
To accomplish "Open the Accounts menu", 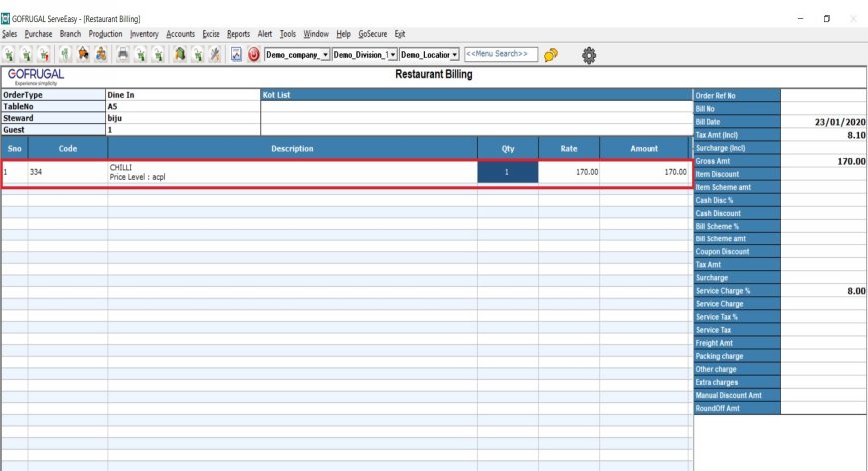I will [180, 34].
